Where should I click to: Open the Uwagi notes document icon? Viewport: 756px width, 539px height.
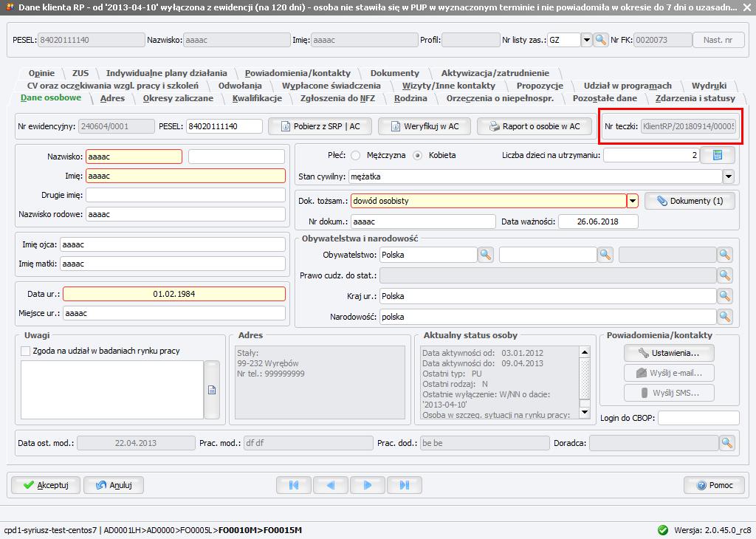(212, 390)
